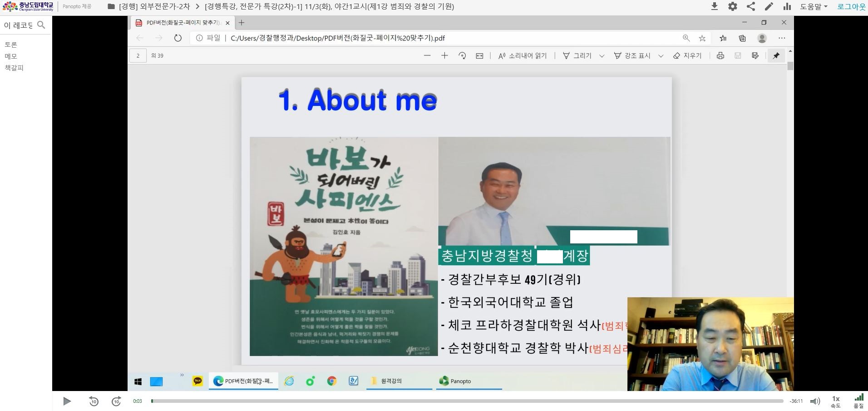Click the Chrome taskbar icon
The width and height of the screenshot is (868, 411).
[332, 381]
